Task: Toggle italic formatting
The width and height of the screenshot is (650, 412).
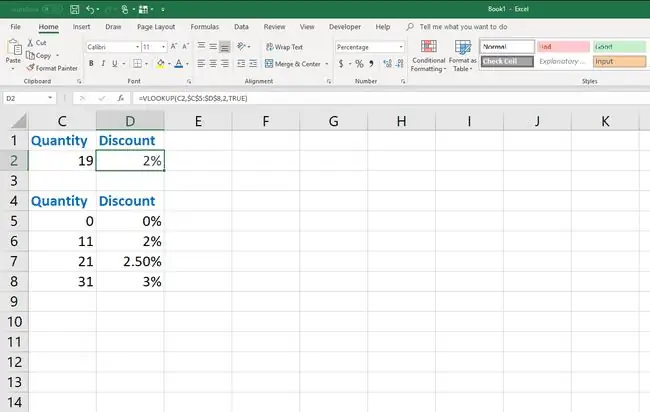Action: coord(103,63)
